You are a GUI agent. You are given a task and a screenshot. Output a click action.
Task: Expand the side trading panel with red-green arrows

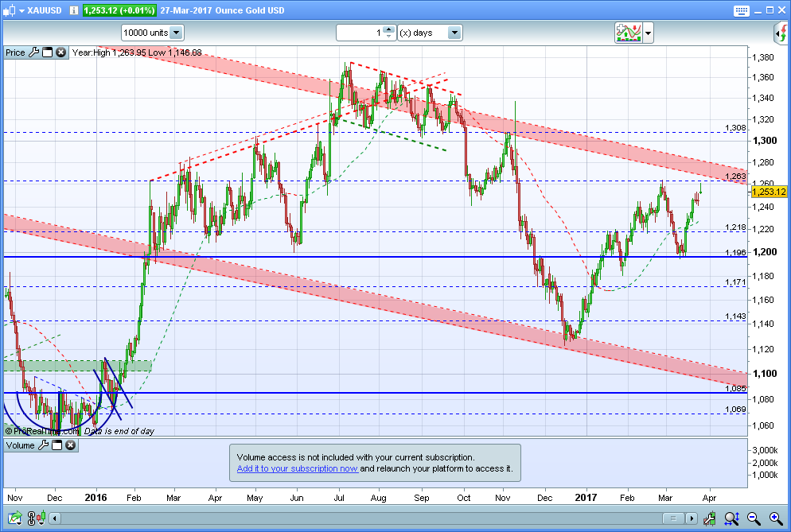pos(781,33)
